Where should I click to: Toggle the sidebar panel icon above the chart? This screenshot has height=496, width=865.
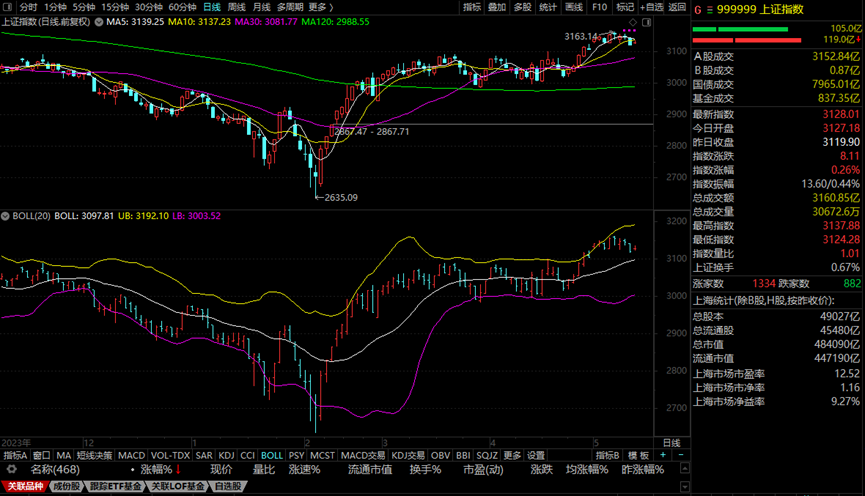coord(647,22)
